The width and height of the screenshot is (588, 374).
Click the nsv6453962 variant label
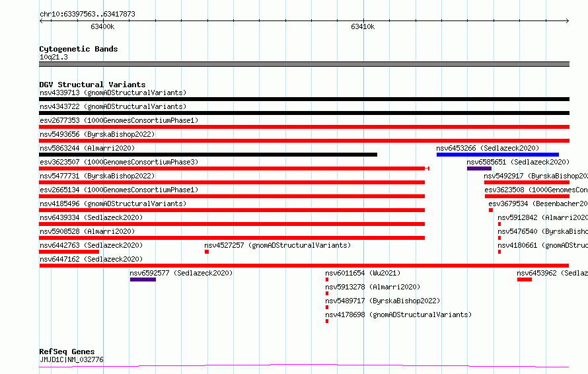(x=552, y=273)
